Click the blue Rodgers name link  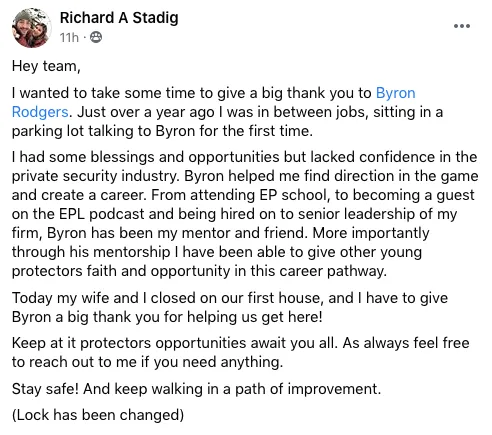(x=40, y=112)
